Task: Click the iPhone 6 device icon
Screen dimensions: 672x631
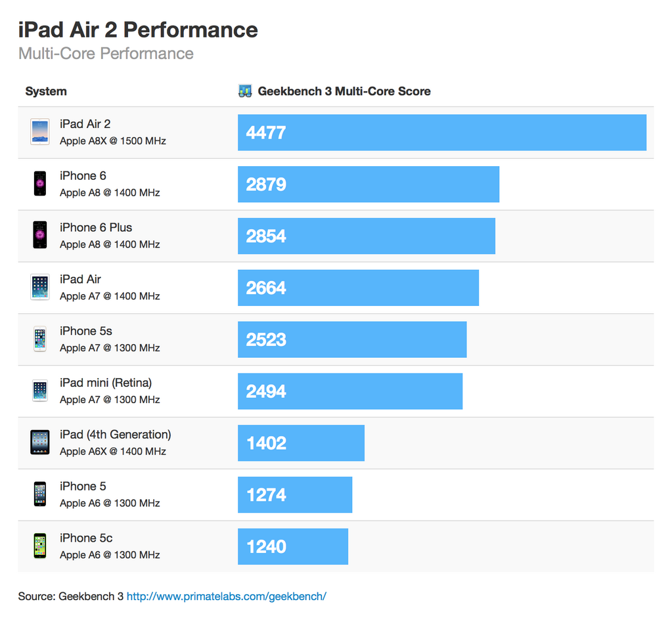Action: pyautogui.click(x=40, y=184)
